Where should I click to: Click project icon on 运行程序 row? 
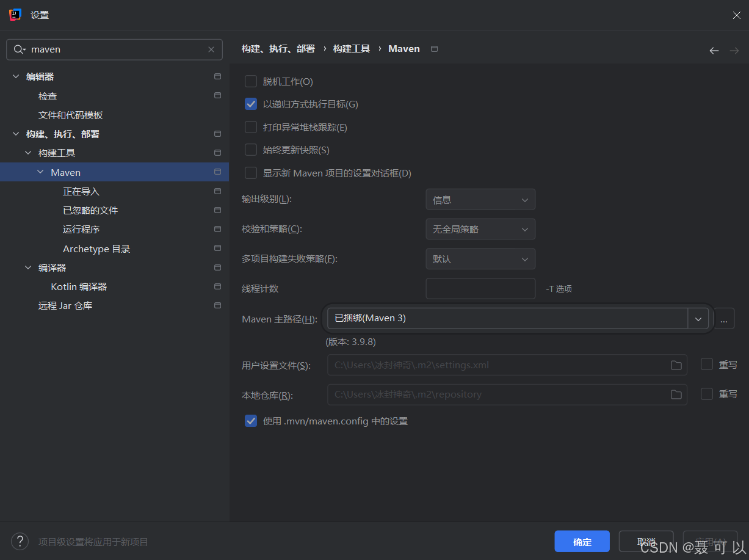click(x=217, y=229)
